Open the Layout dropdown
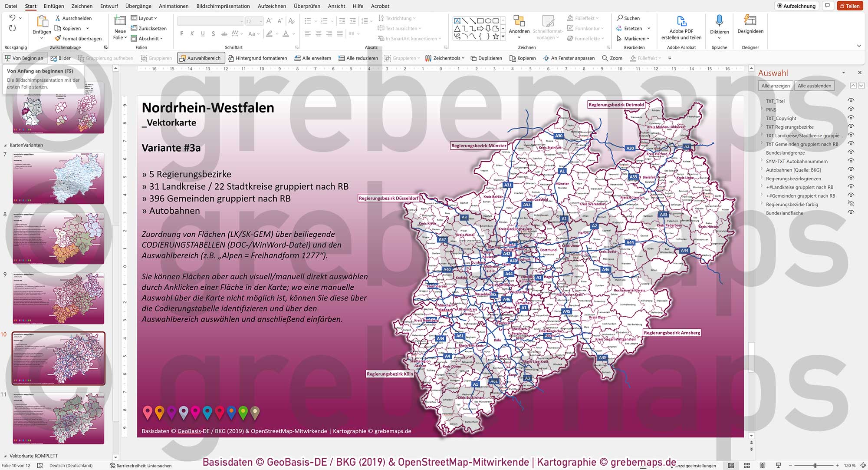The height and width of the screenshot is (470, 868). [x=146, y=18]
